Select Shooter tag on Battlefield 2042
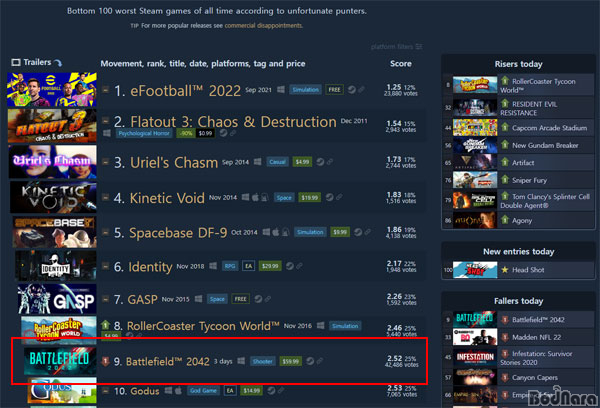This screenshot has width=600, height=408. coord(262,361)
